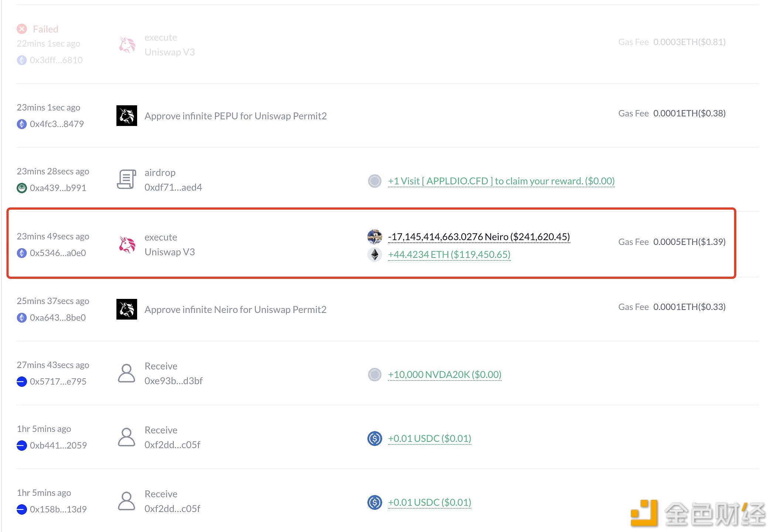Click the black Uniswap icon next to the PEPU approval
Viewport: 771px width, 532px height.
point(127,116)
